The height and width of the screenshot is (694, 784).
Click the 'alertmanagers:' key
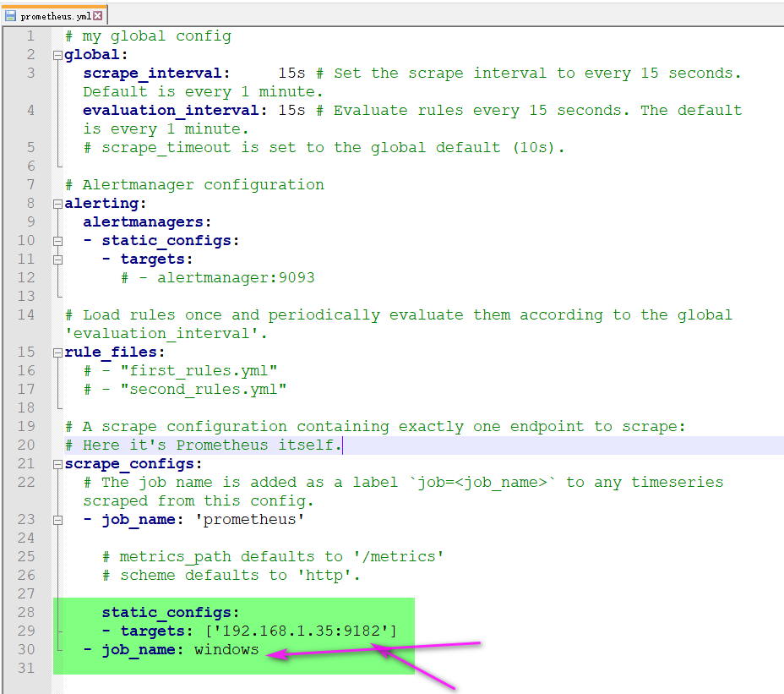[x=147, y=222]
